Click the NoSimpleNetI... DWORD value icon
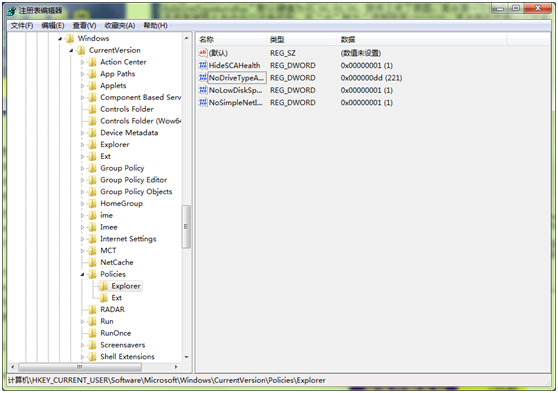Screen dimensions: 558x393 pyautogui.click(x=203, y=103)
